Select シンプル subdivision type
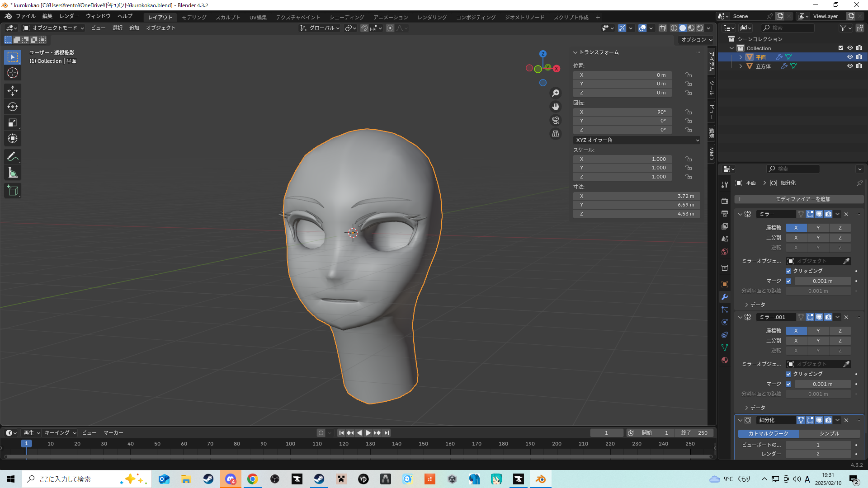The height and width of the screenshot is (488, 868). (829, 433)
